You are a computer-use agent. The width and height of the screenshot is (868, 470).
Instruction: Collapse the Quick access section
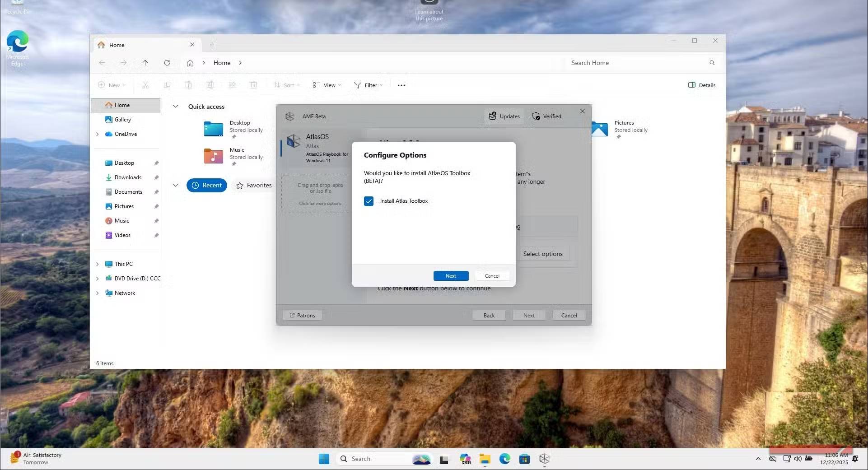[176, 107]
